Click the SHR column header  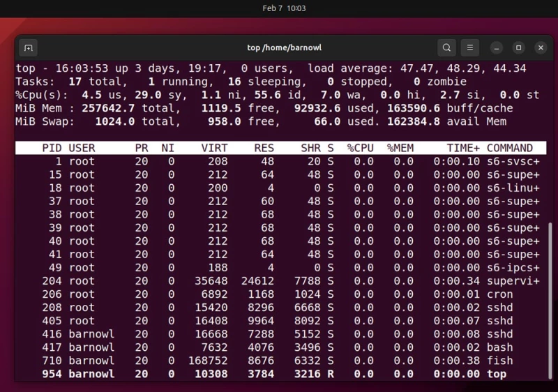[x=310, y=148]
